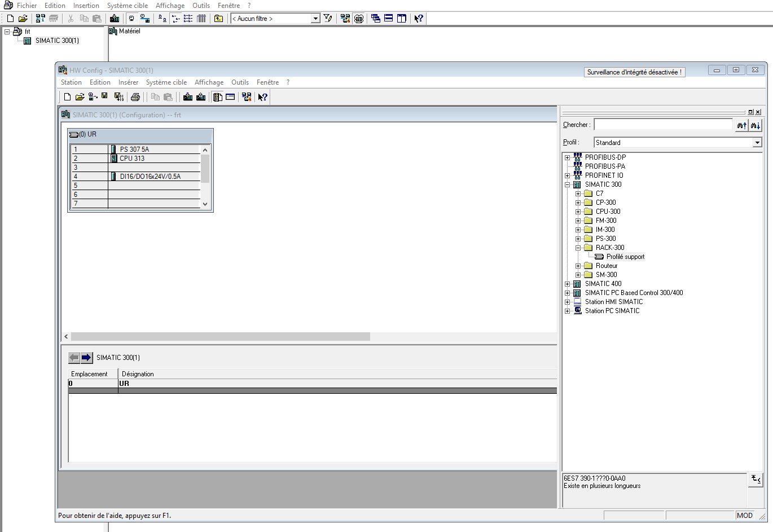Open the Insérer menu in HW Config
Viewport: 773px width, 532px height.
click(x=128, y=82)
